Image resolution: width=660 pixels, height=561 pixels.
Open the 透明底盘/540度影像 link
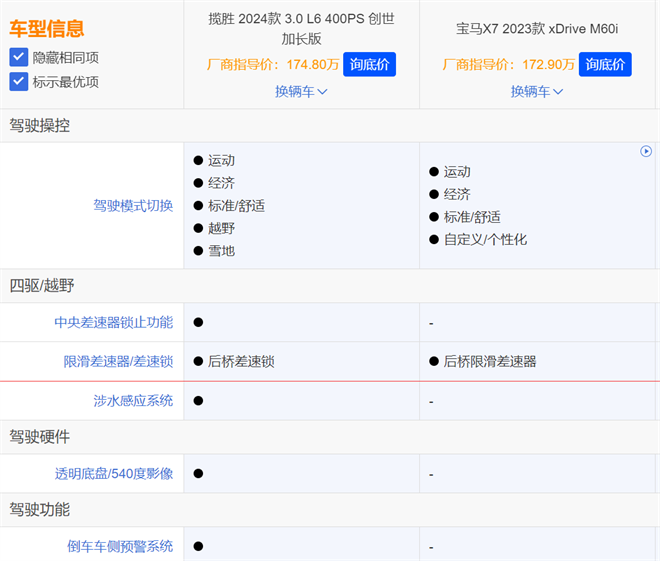[x=114, y=473]
